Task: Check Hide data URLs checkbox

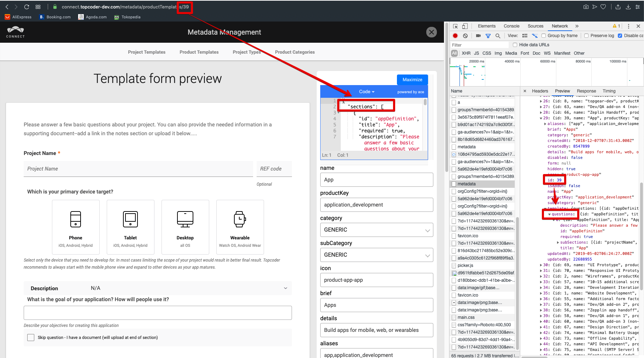Action: coord(515,45)
